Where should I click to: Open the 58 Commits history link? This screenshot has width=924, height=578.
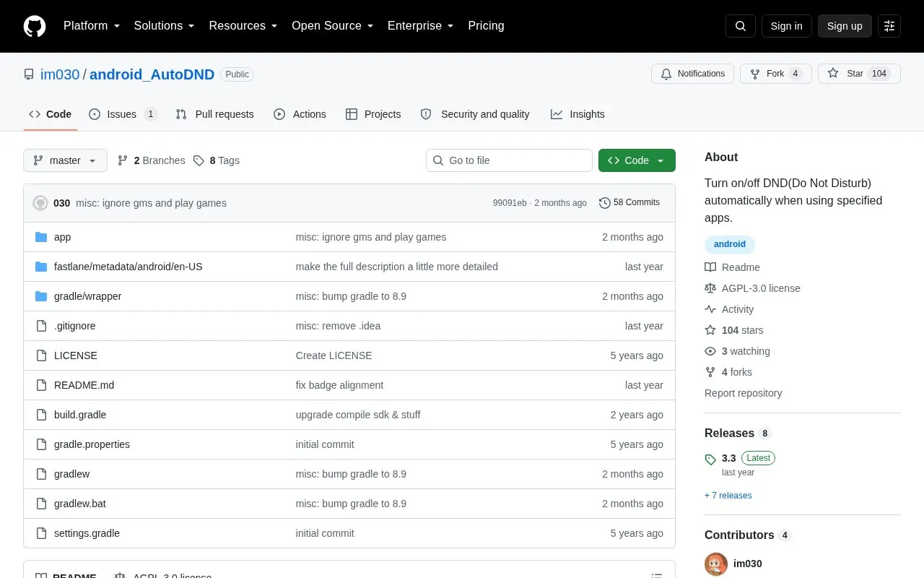coord(629,203)
